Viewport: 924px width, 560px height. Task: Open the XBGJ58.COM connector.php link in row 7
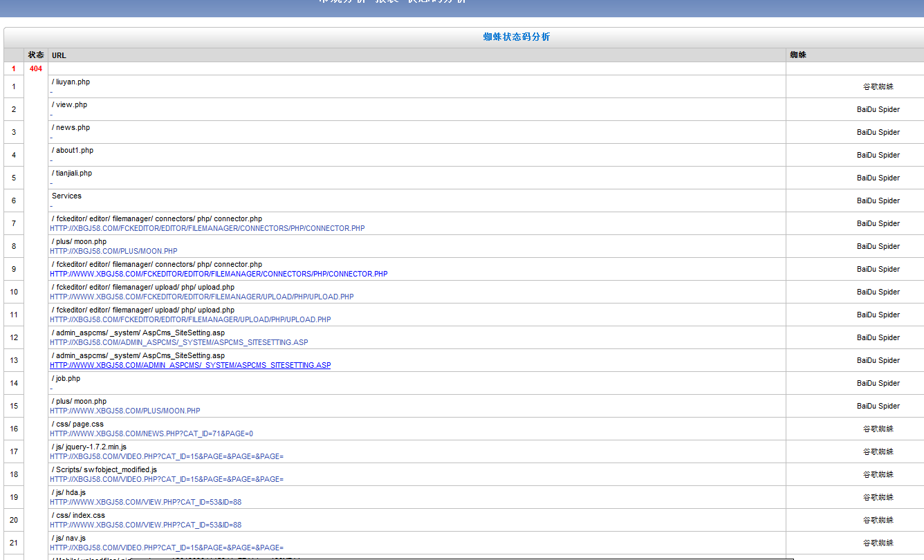[x=207, y=229]
